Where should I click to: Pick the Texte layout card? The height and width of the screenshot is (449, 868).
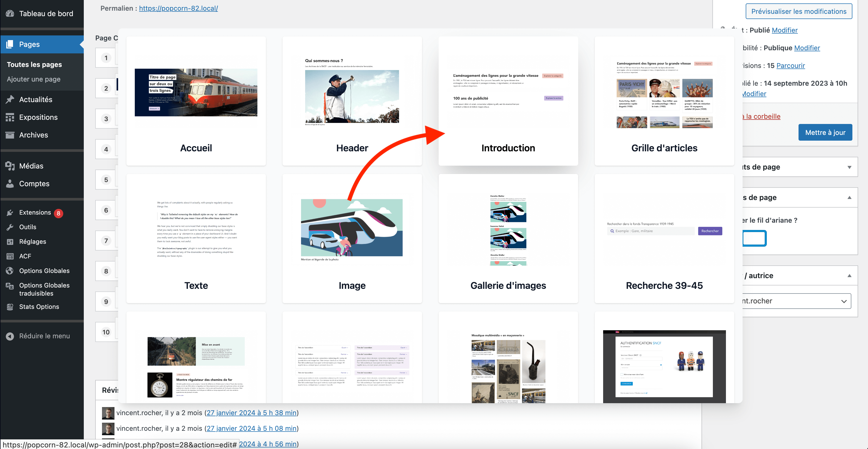[x=196, y=239]
